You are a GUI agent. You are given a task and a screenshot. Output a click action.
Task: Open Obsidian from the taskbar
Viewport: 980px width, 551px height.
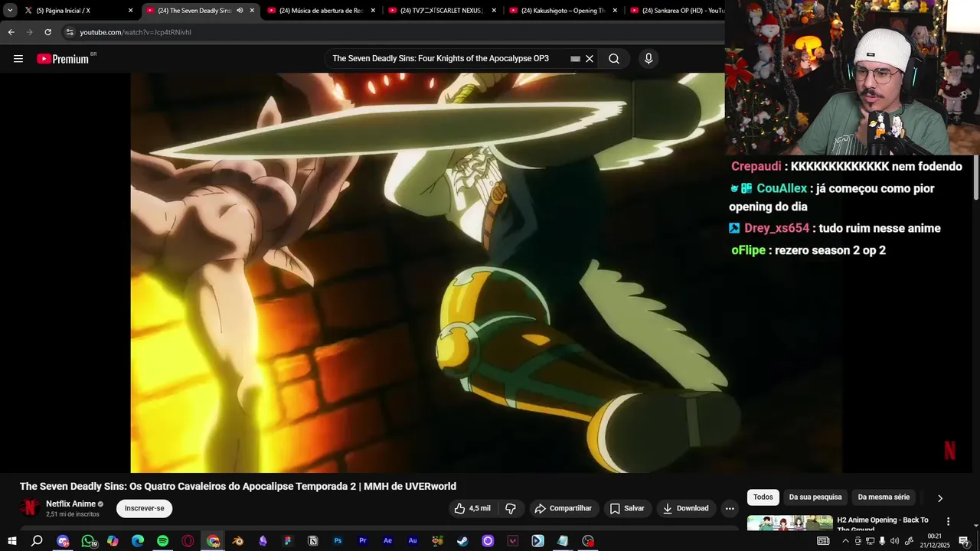point(263,541)
